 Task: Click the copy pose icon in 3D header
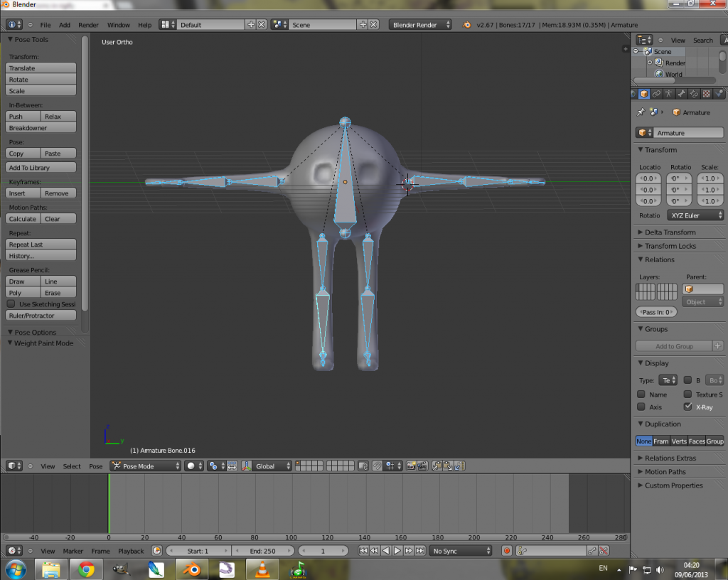437,466
